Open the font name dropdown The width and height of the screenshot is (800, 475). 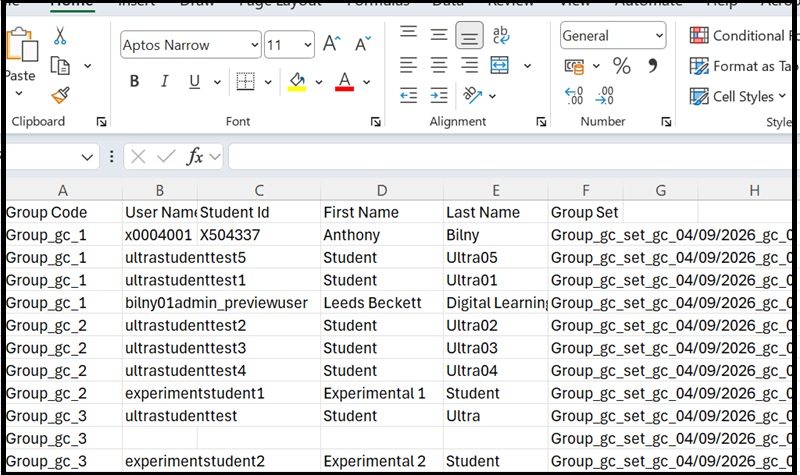tap(255, 45)
